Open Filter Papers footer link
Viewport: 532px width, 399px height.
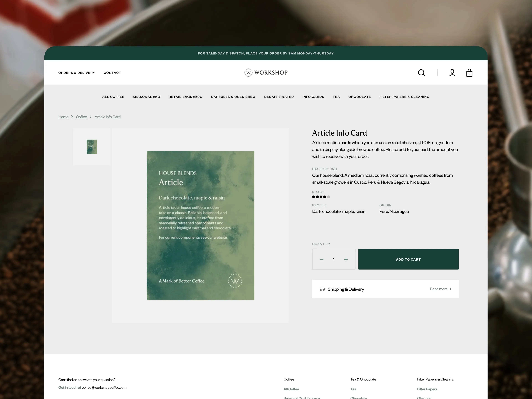[427, 389]
